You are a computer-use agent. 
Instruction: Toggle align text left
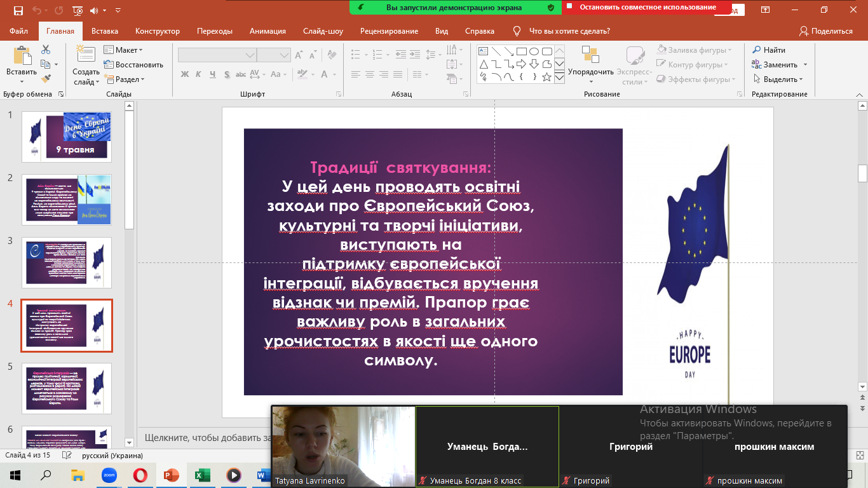click(x=356, y=74)
